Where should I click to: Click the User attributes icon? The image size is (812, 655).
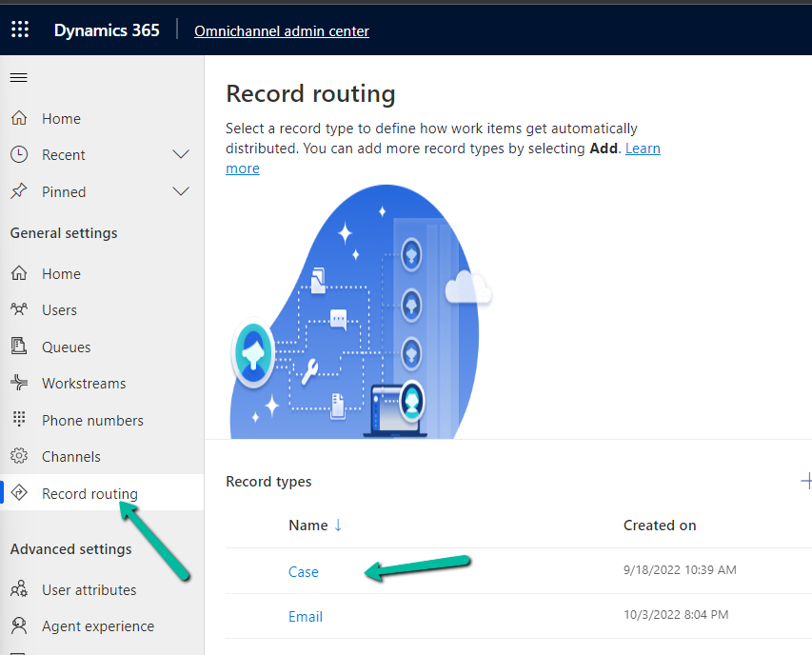(x=18, y=590)
